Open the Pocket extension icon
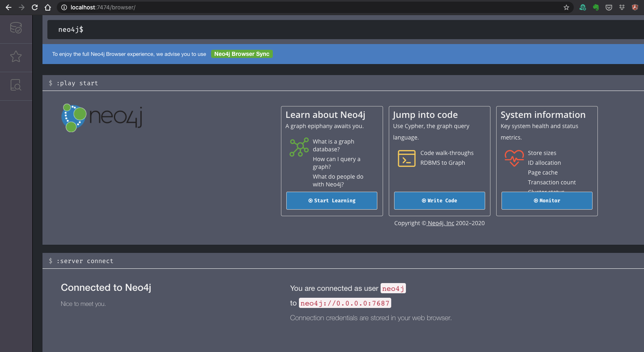This screenshot has width=644, height=352. (x=609, y=7)
